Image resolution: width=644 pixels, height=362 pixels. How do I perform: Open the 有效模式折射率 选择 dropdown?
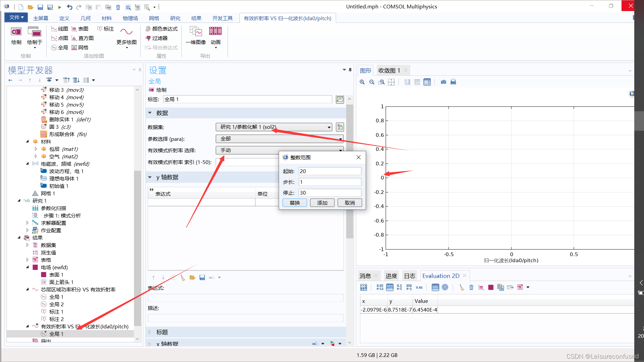click(x=279, y=150)
